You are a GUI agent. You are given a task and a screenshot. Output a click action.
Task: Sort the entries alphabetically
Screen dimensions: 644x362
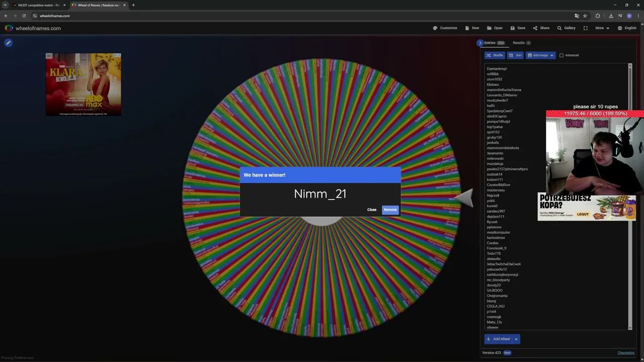point(515,55)
